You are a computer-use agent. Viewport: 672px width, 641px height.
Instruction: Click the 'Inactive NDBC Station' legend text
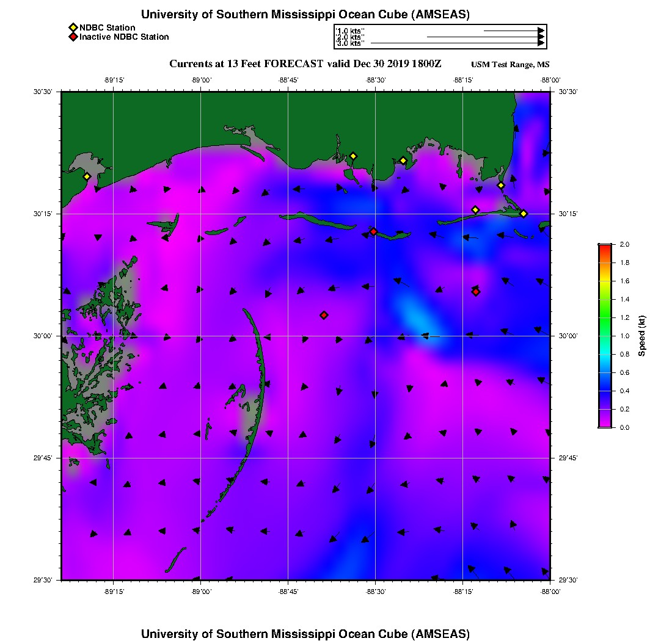pyautogui.click(x=124, y=37)
